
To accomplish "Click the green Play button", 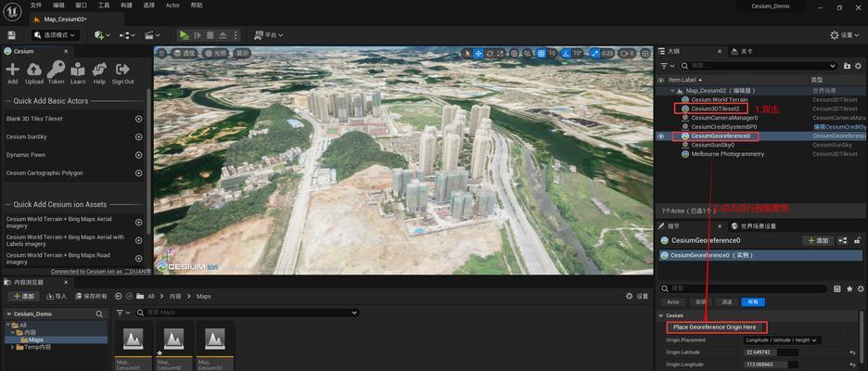I will [184, 35].
